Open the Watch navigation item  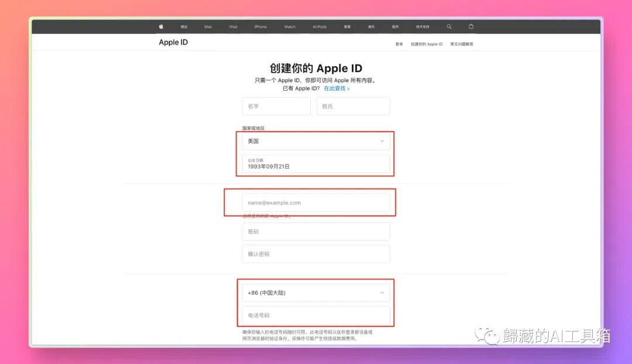coord(290,26)
